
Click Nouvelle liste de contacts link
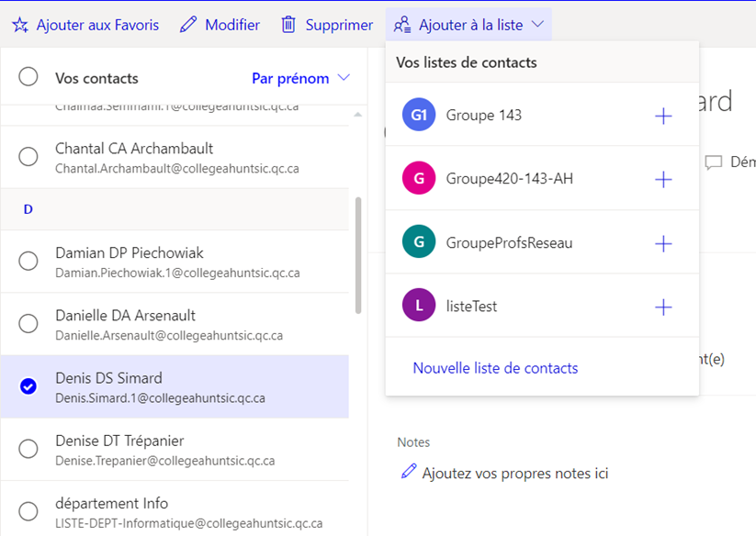(495, 368)
